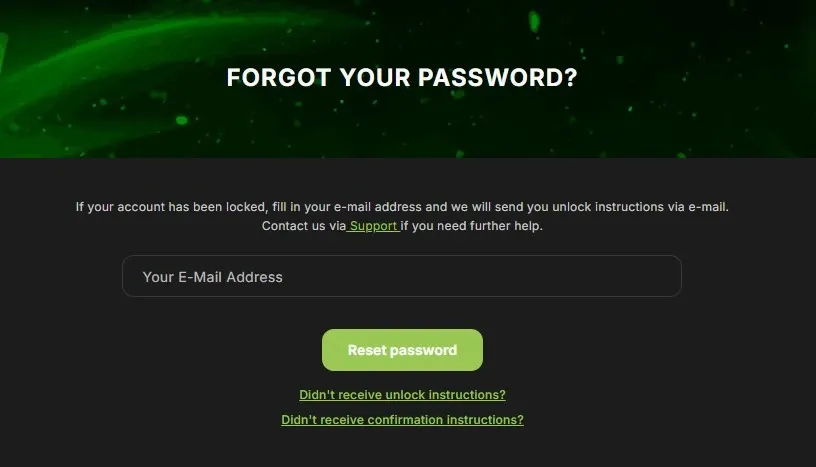
Task: Select the e-mail placeholder text
Action: tap(213, 277)
